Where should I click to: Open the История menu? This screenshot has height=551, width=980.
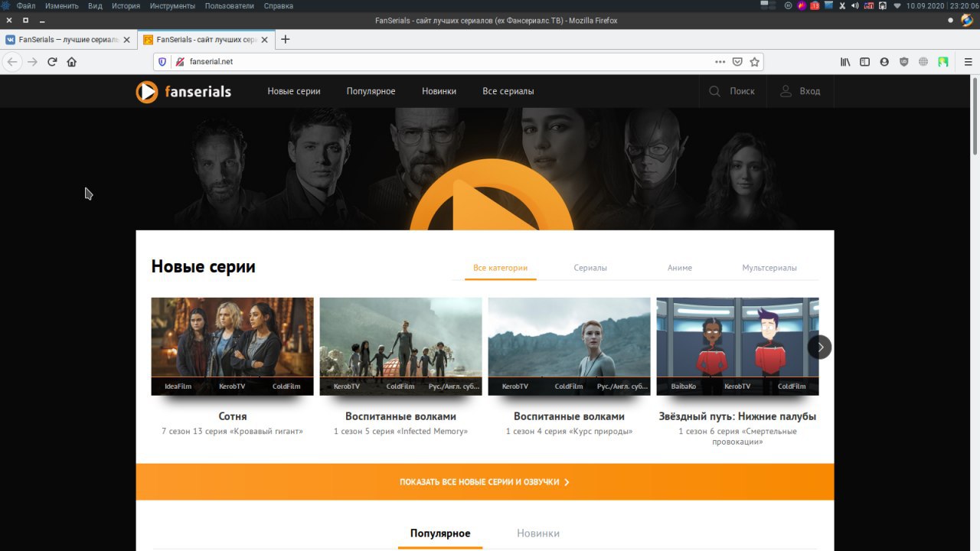tap(126, 5)
